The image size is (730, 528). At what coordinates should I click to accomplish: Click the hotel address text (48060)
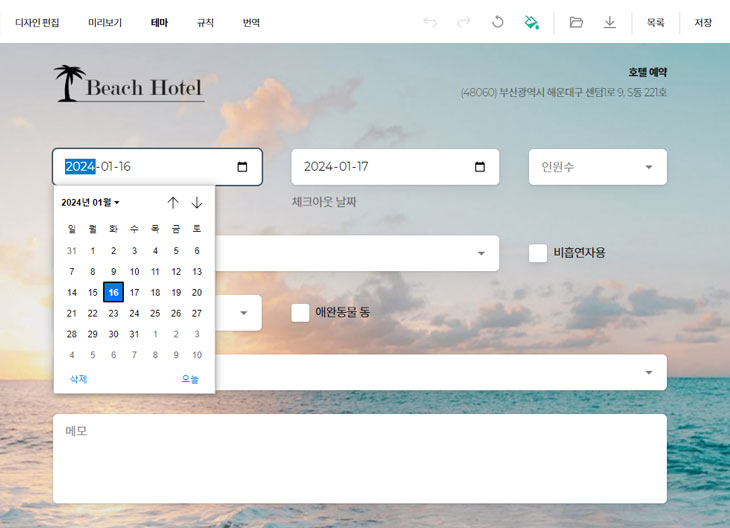(564, 92)
